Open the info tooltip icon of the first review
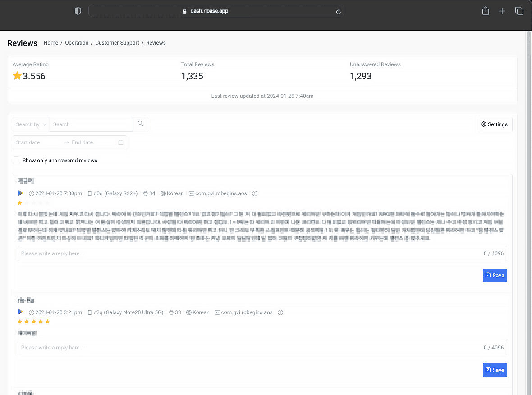The image size is (532, 395). pyautogui.click(x=255, y=193)
